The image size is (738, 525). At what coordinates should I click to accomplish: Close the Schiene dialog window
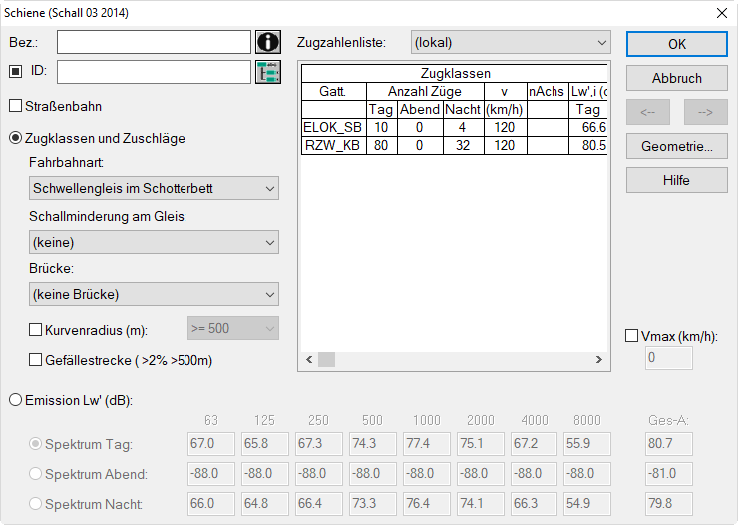(x=722, y=13)
